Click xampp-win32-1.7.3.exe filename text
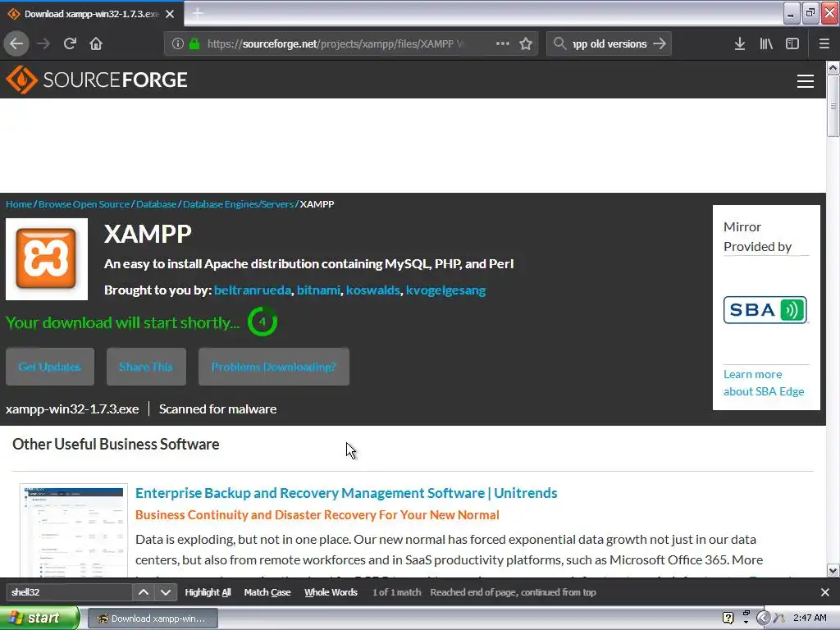Image resolution: width=840 pixels, height=630 pixels. [72, 409]
